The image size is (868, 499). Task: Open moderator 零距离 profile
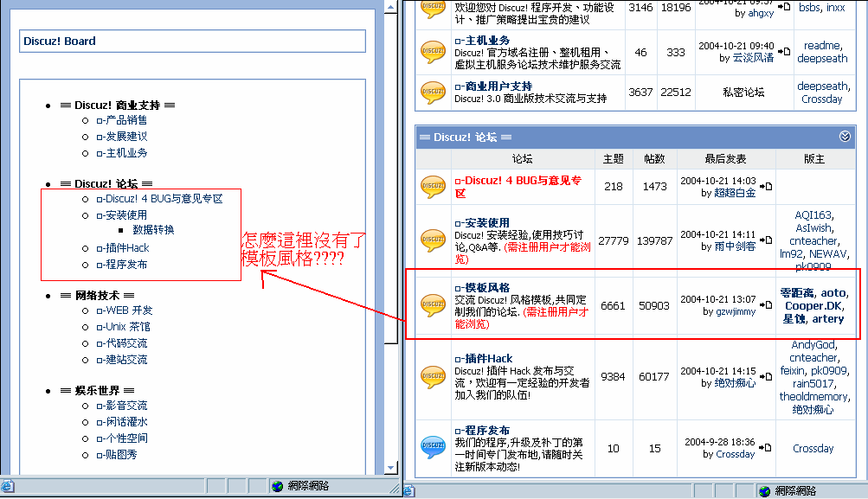point(796,293)
